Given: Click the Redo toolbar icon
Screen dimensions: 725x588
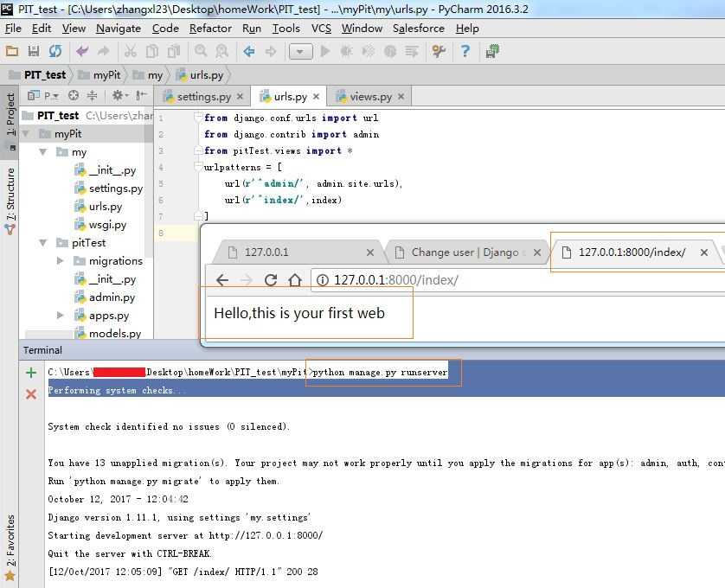Looking at the screenshot, I should [x=104, y=51].
